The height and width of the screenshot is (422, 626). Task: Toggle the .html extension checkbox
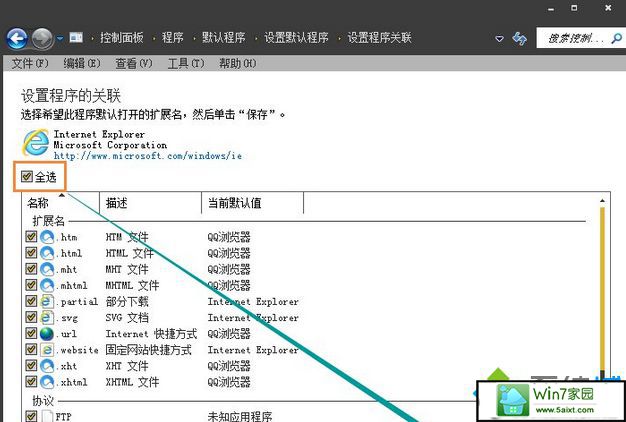point(31,252)
